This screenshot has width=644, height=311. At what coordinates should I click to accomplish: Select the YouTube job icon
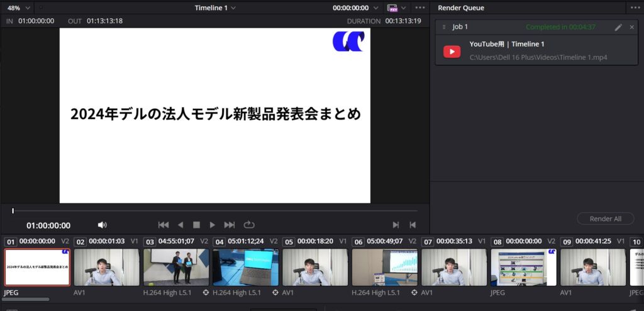[x=452, y=52]
